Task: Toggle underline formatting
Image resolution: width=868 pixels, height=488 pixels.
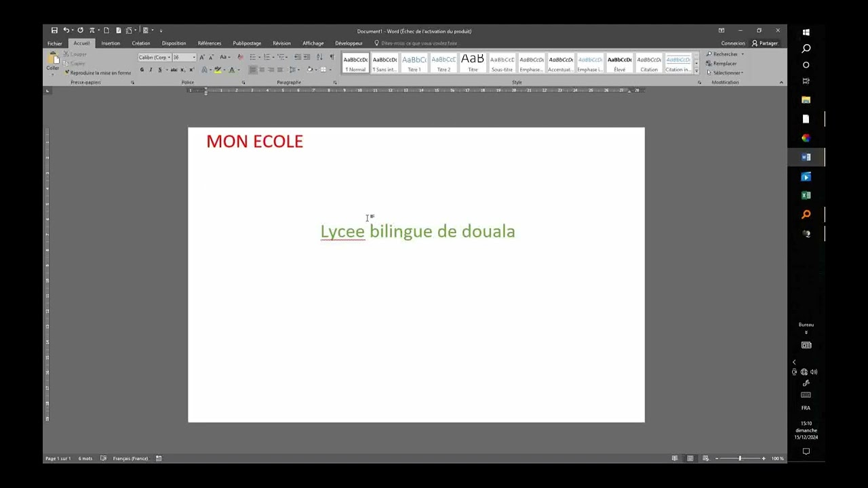Action: pos(160,70)
